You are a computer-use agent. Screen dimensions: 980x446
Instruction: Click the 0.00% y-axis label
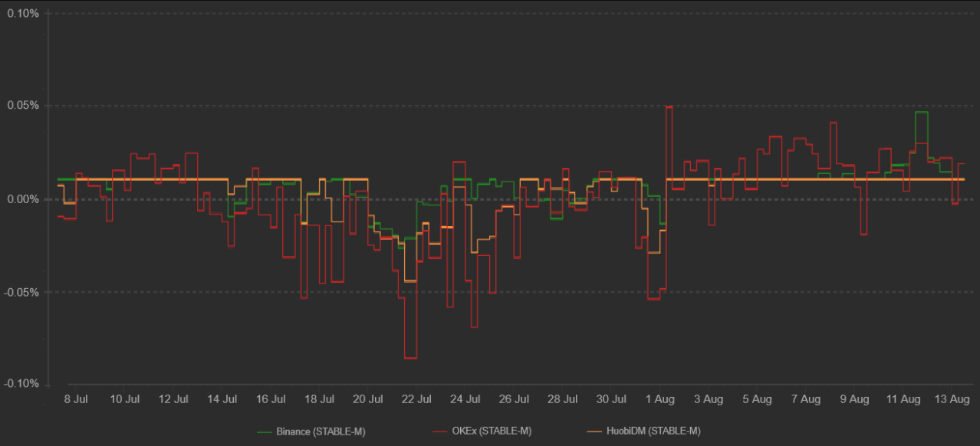22,199
